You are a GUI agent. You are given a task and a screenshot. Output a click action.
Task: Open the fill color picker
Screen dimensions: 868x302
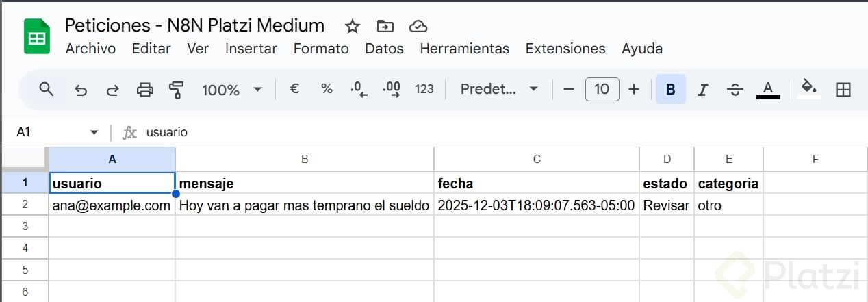point(809,89)
